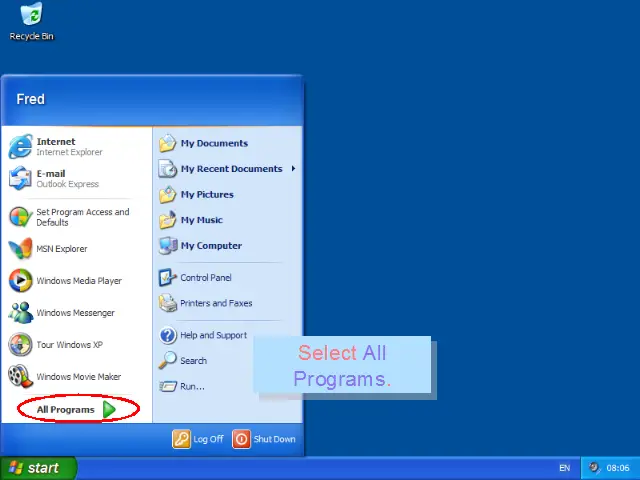Click the system tray icon beside clock
This screenshot has width=640, height=480.
point(594,468)
